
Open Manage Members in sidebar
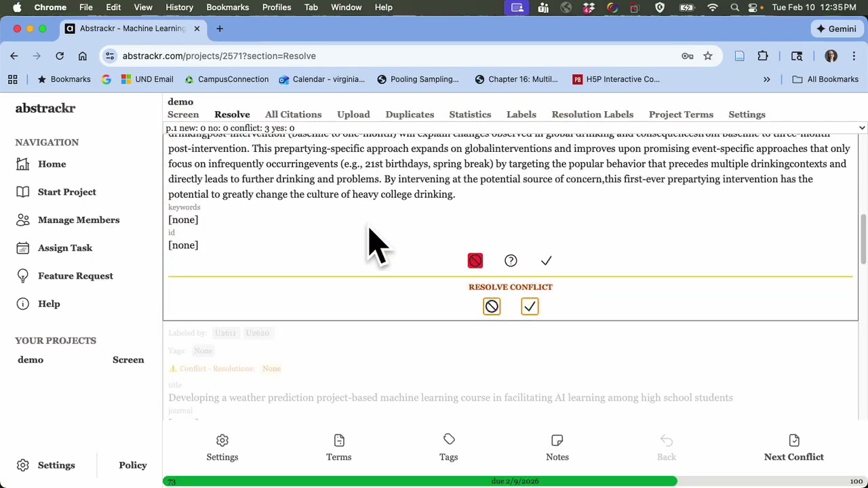pyautogui.click(x=79, y=220)
